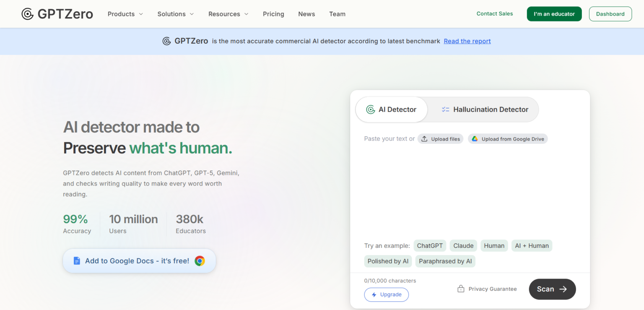This screenshot has width=644, height=310.
Task: Click the GPTZero logo icon in the navbar
Action: 27,13
